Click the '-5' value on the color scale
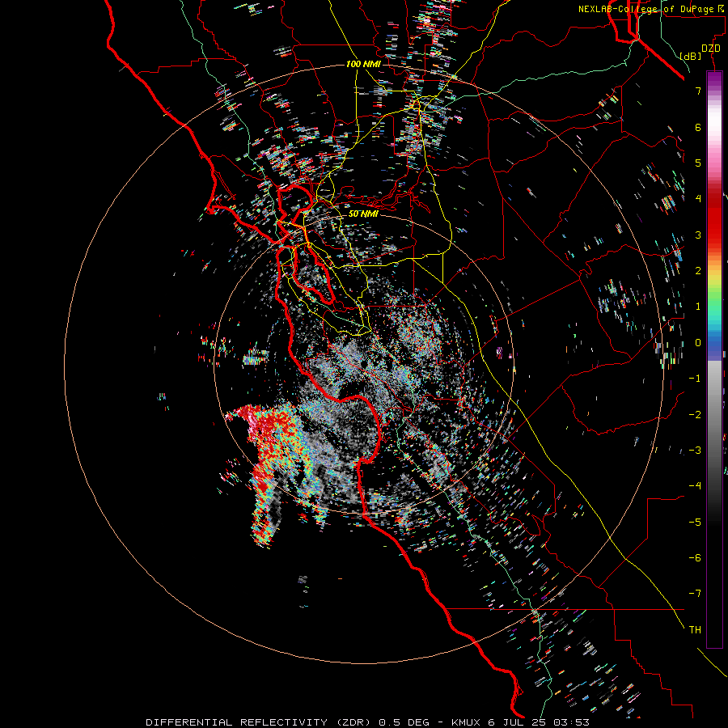Image resolution: width=728 pixels, height=728 pixels. (695, 522)
